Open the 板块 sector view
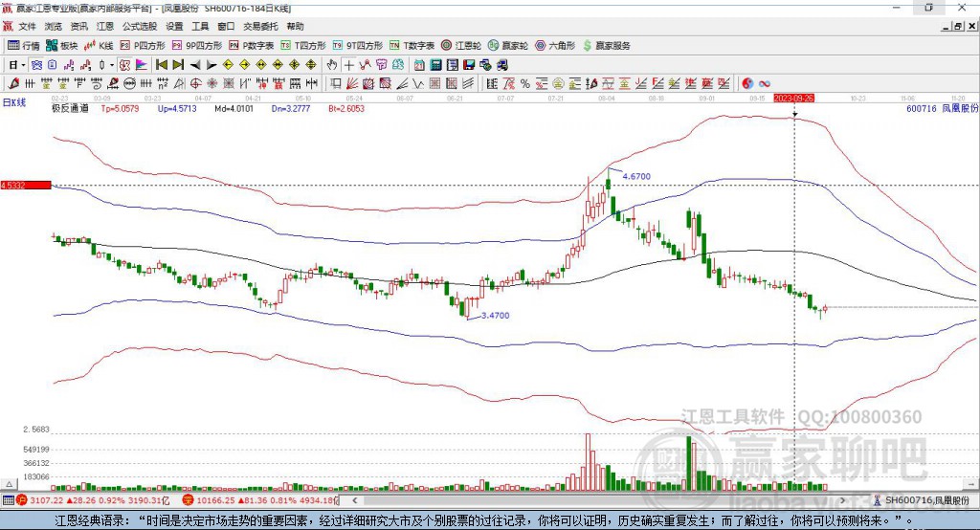 [x=62, y=46]
